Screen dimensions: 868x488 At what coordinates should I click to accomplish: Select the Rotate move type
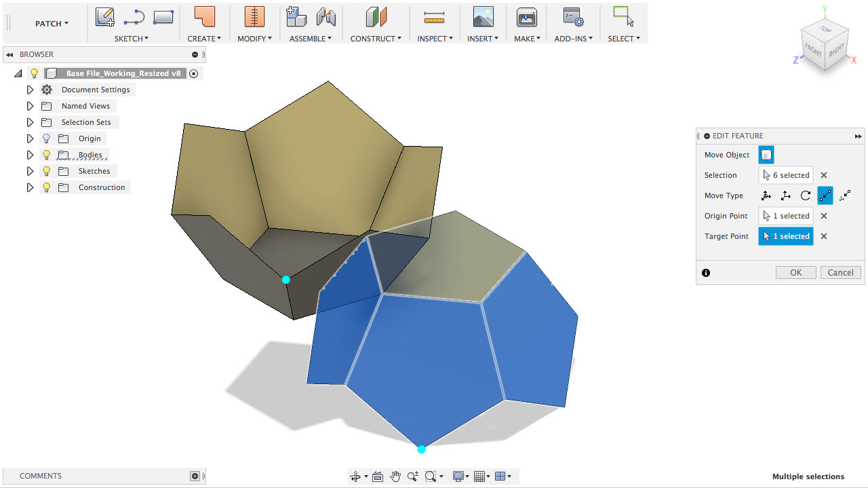point(806,195)
